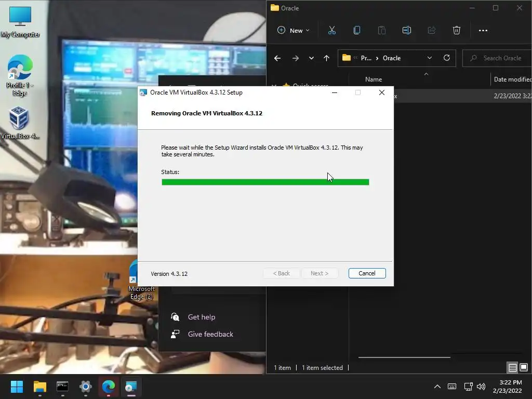This screenshot has height=399, width=532.
Task: Click the Oracle breadcrumb in address bar
Action: coord(392,58)
